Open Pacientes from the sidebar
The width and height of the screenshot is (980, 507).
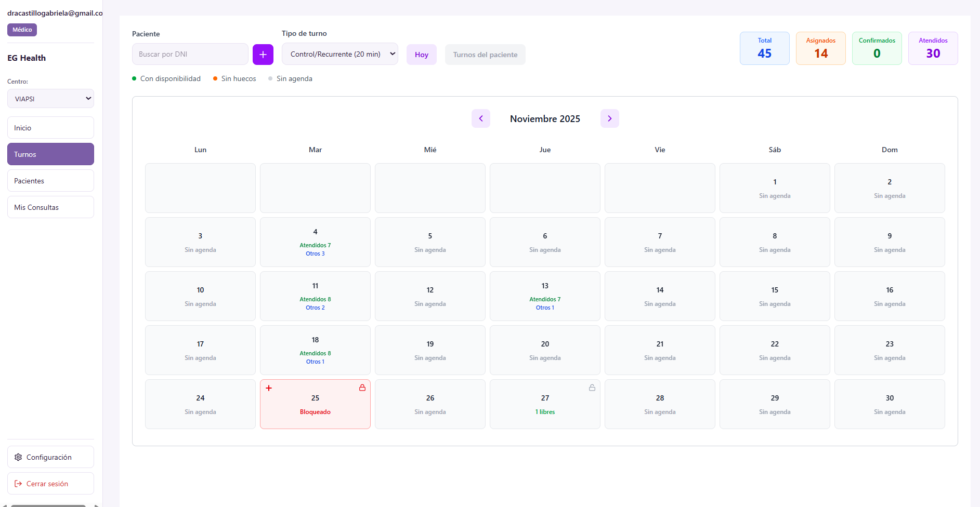click(x=50, y=180)
